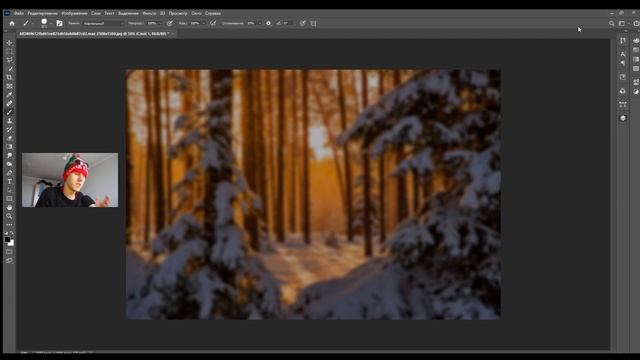Open the Редактирование menu
This screenshot has height=360, width=640.
click(42, 13)
